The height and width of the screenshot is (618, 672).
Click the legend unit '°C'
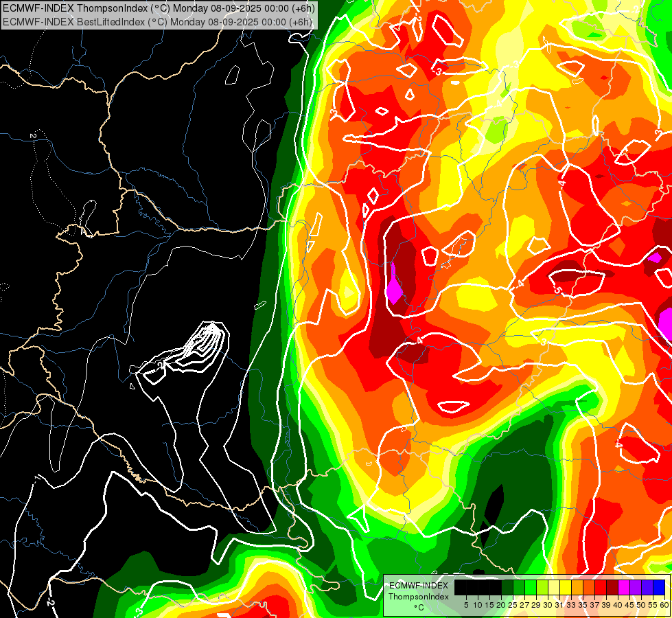pos(419,608)
